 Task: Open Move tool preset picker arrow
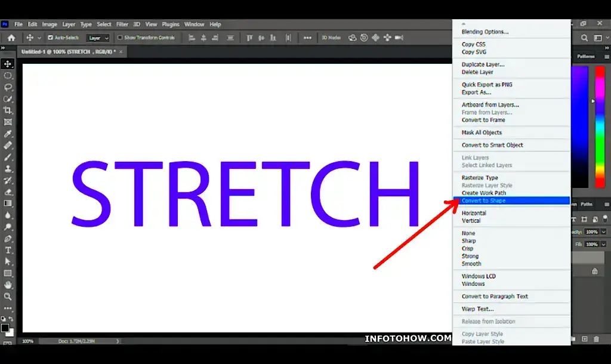point(39,38)
